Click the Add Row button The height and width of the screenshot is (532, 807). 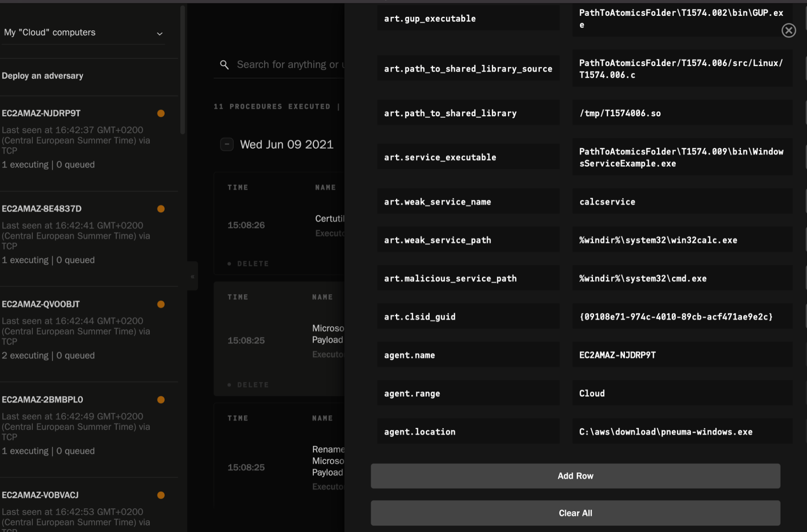click(575, 476)
